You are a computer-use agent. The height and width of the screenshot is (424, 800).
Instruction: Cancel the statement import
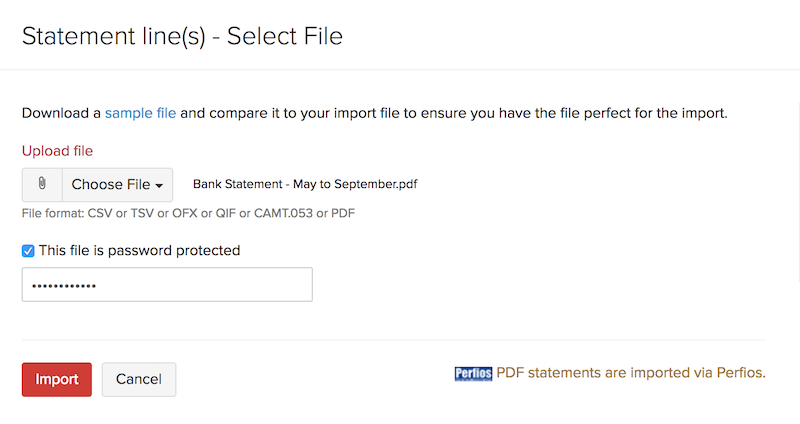coord(139,380)
